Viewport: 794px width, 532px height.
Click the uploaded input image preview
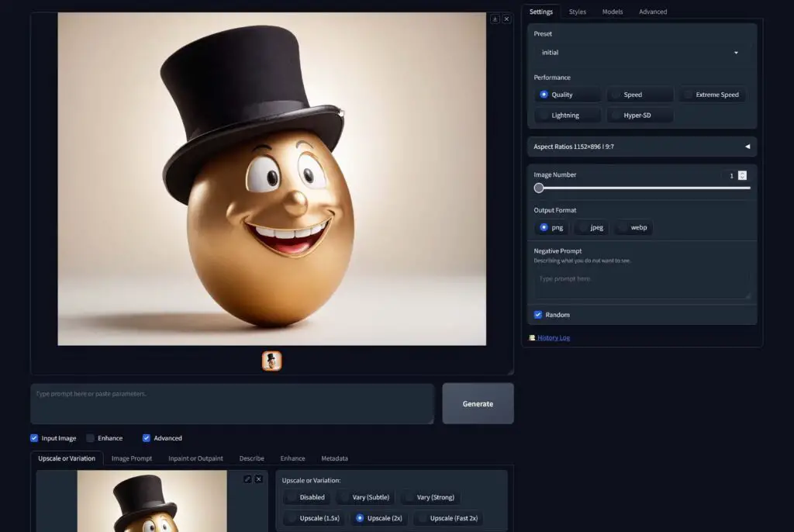pyautogui.click(x=152, y=500)
